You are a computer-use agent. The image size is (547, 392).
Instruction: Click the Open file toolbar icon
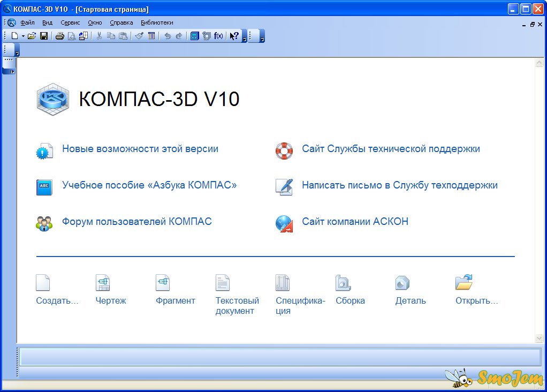point(32,35)
